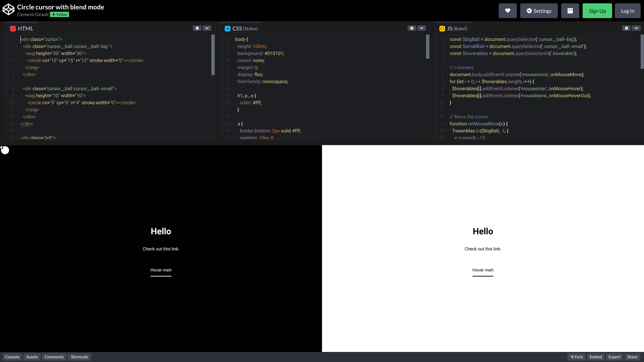Viewport: 644px width, 362px height.
Task: Click the red HTML panel icon
Action: pos(13,29)
